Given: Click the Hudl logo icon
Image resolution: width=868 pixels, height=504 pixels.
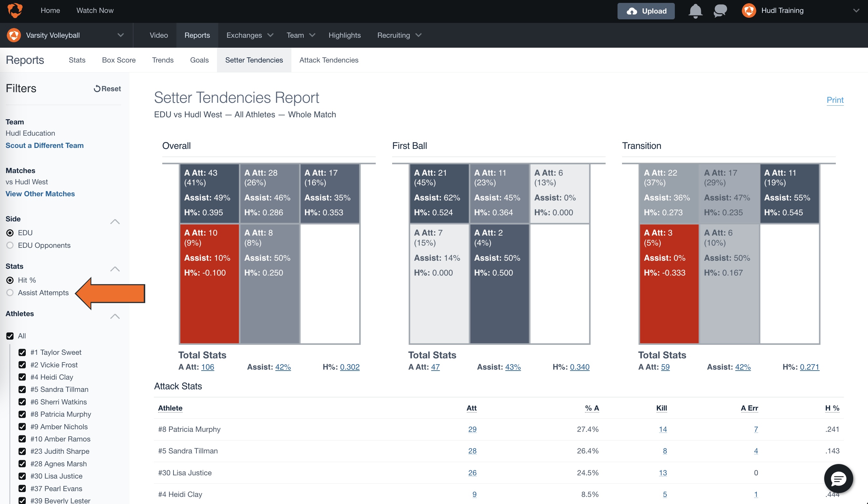Looking at the screenshot, I should click(x=15, y=10).
